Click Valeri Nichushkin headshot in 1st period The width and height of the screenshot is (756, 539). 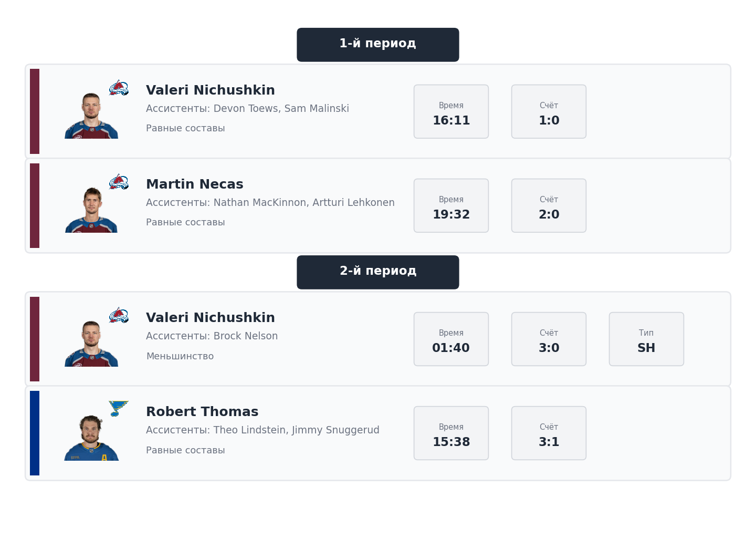[x=91, y=116]
